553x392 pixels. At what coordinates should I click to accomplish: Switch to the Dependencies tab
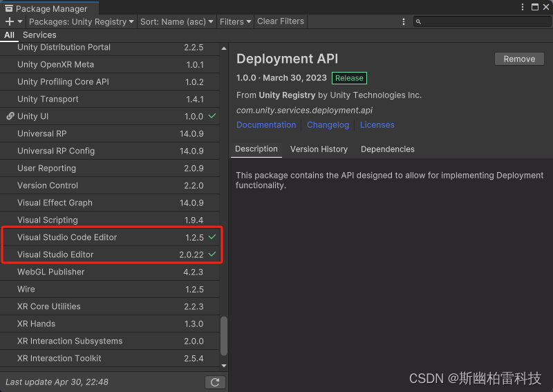tap(388, 149)
